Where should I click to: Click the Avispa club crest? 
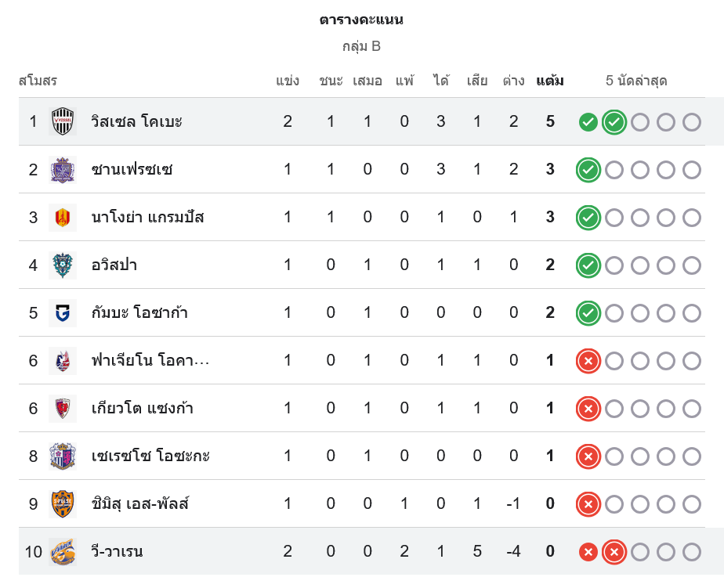coord(63,265)
